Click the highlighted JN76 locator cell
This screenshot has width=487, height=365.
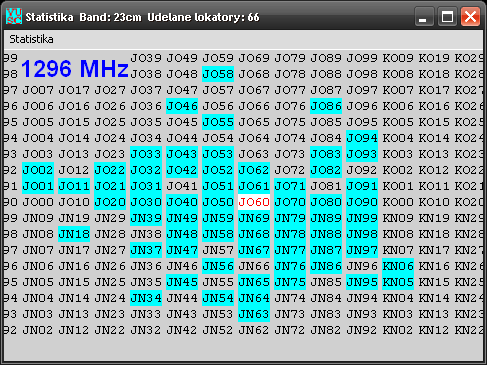tap(290, 266)
